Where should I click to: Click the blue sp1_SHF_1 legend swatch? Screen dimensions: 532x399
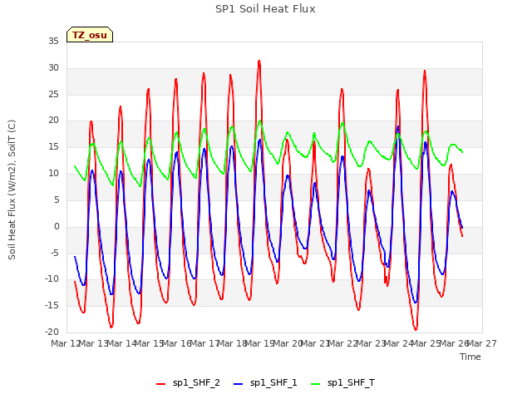[x=239, y=383]
